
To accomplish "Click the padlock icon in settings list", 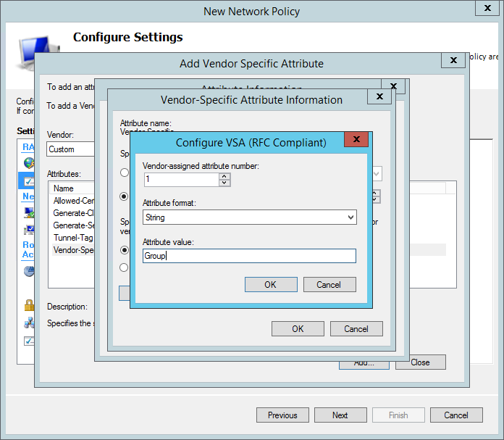I will [29, 305].
